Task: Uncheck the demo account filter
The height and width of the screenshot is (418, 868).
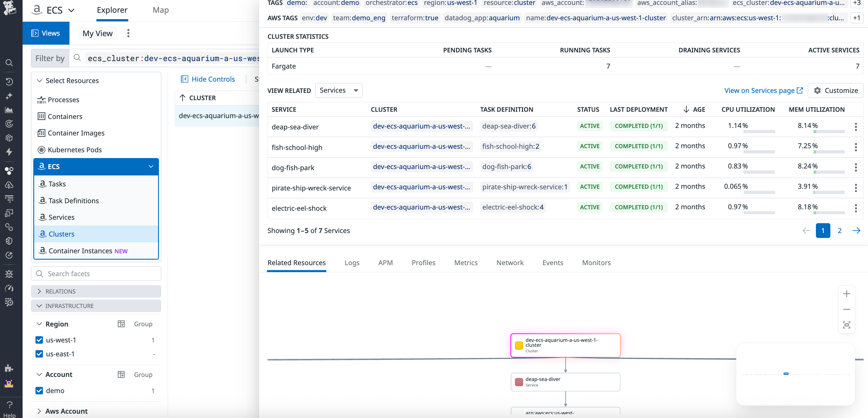Action: 39,391
